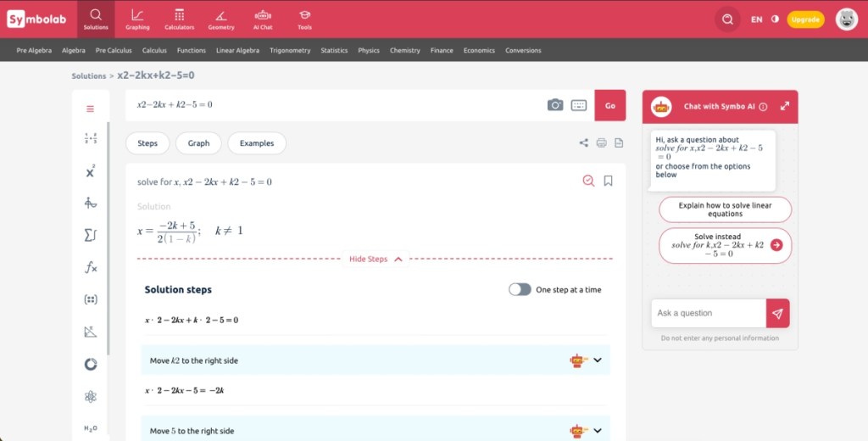Expand the Symbo AI chat panel
The width and height of the screenshot is (868, 441).
[x=785, y=106]
